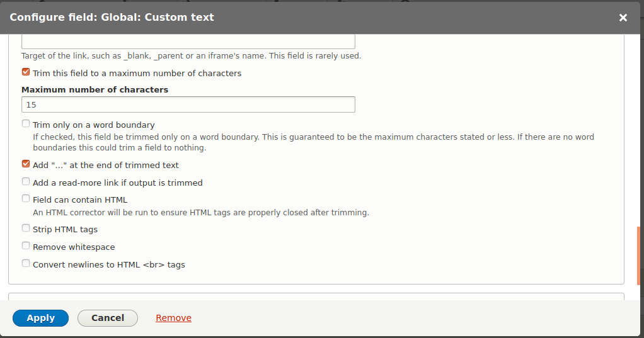The width and height of the screenshot is (644, 338).
Task: Tick the Add a read-more link checkbox
Action: [x=26, y=182]
